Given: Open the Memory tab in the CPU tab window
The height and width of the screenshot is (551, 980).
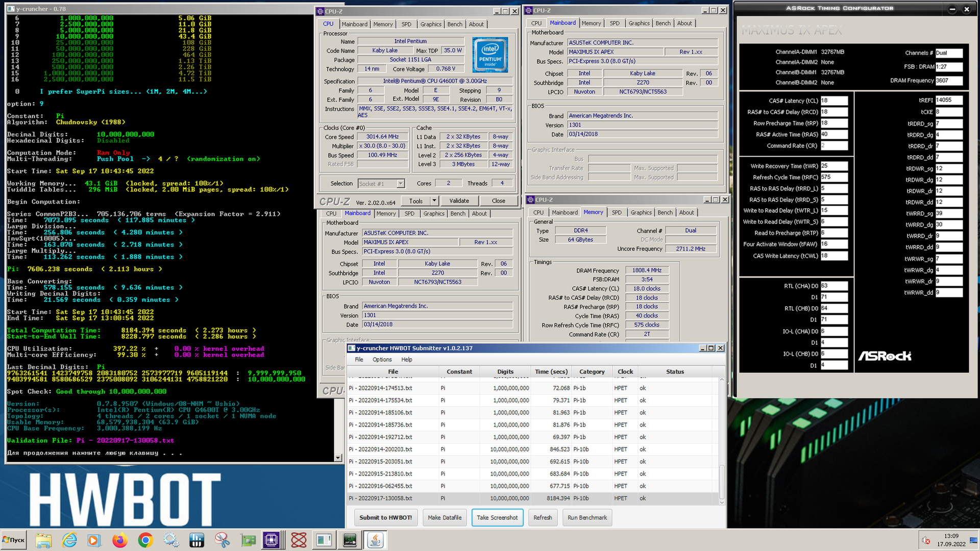Looking at the screenshot, I should click(x=383, y=24).
